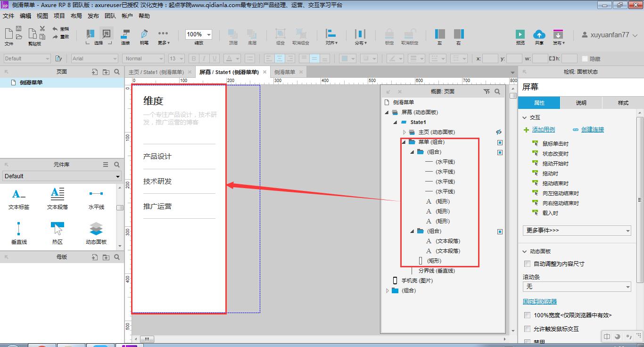The height and width of the screenshot is (347, 644).
Task: Click the search icon in 页面 panel
Action: click(x=117, y=72)
